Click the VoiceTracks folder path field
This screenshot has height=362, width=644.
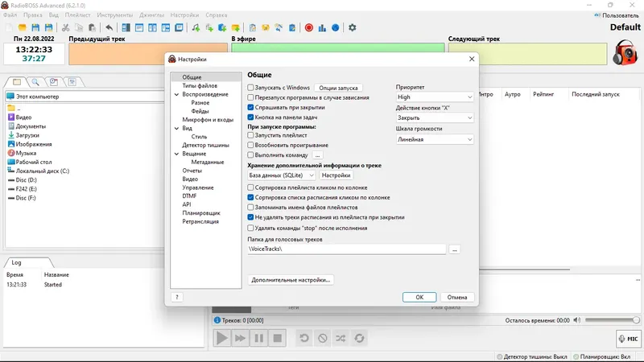click(x=347, y=249)
